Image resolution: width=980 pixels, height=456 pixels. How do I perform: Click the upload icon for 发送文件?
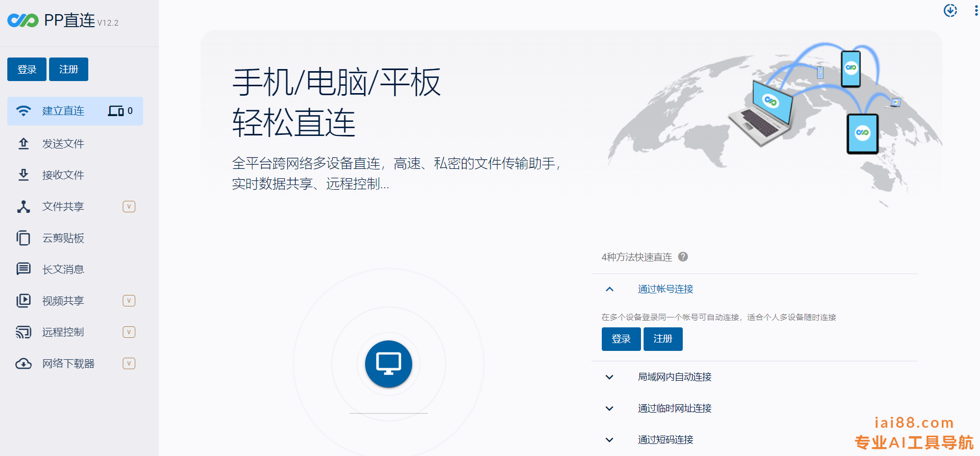coord(24,143)
